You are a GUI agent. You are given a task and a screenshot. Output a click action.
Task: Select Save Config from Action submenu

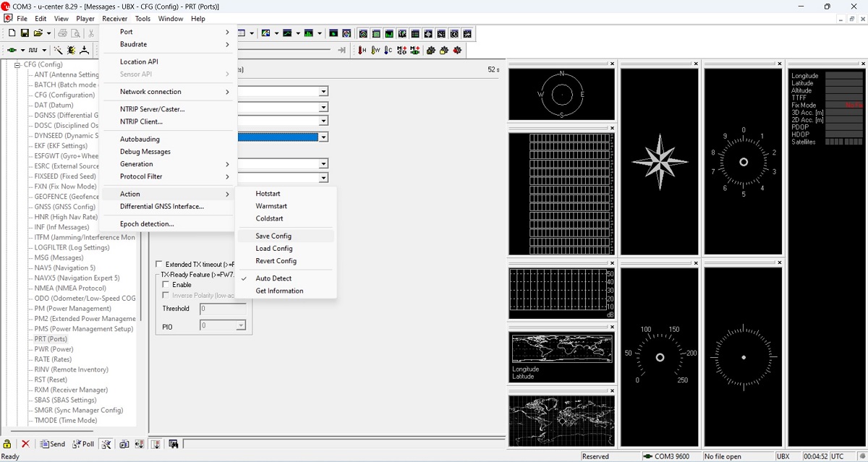point(273,236)
